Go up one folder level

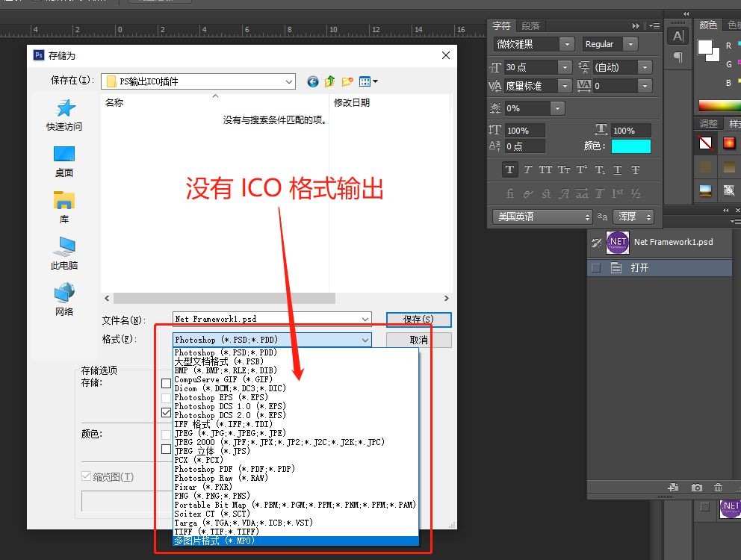[330, 81]
